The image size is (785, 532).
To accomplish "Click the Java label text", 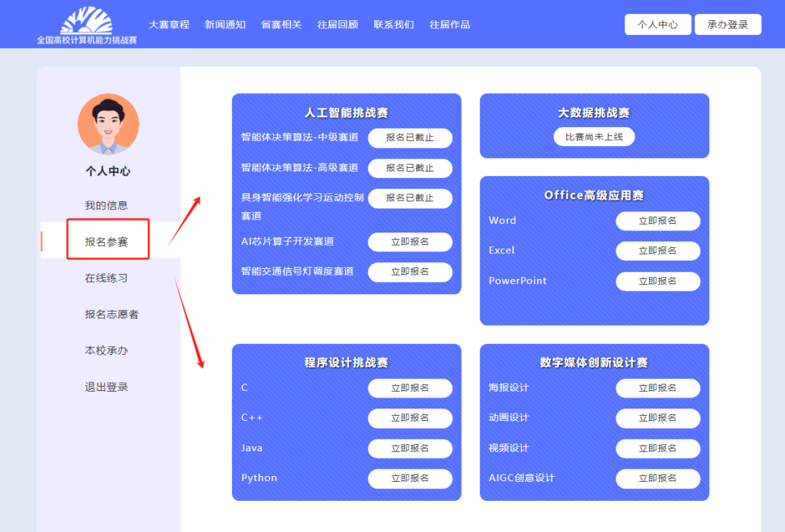I will (x=251, y=448).
